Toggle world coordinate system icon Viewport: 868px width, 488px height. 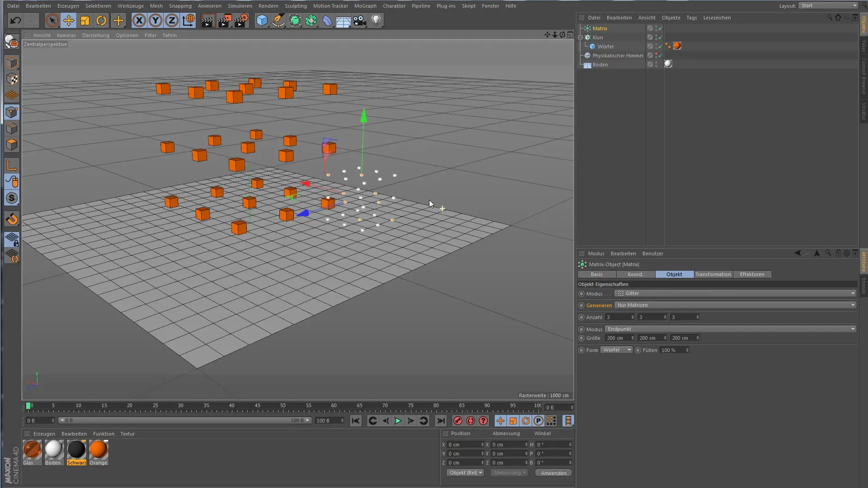coord(189,20)
